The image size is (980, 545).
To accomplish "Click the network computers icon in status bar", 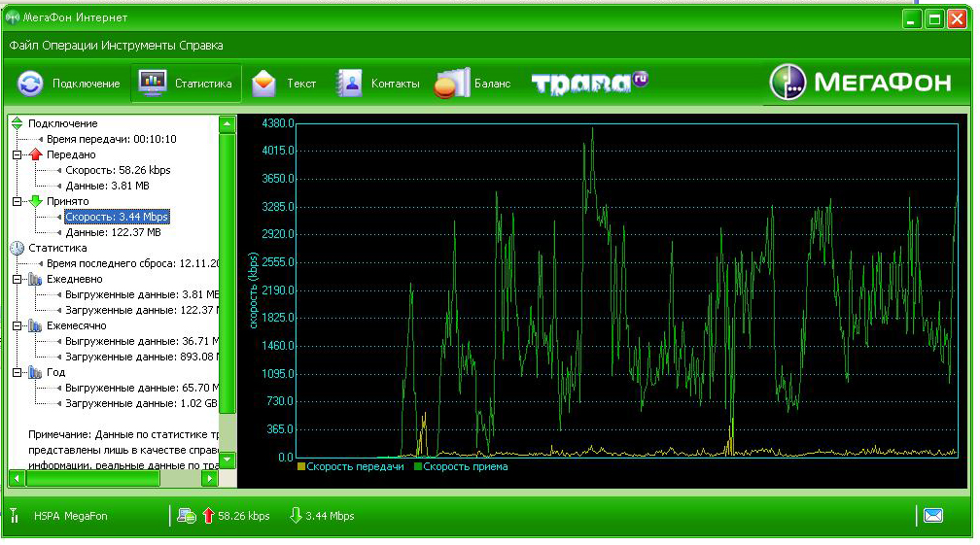I will (x=187, y=516).
